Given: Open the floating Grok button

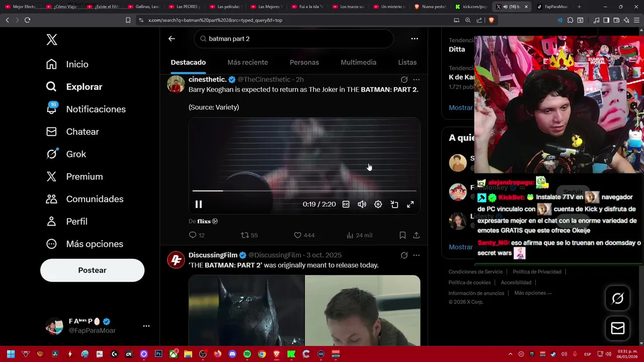Looking at the screenshot, I should tap(617, 299).
